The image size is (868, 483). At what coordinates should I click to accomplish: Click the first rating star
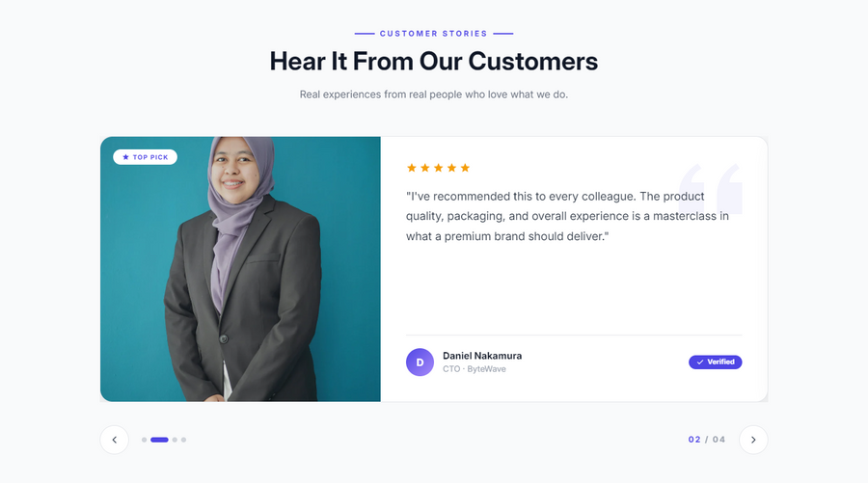(411, 168)
